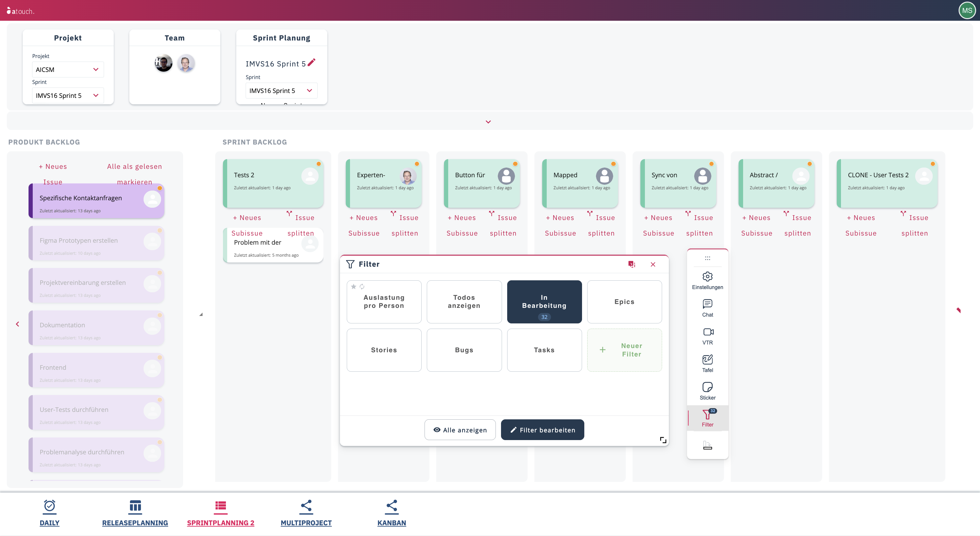
Task: Open the Tafel whiteboard tool
Action: click(x=707, y=364)
